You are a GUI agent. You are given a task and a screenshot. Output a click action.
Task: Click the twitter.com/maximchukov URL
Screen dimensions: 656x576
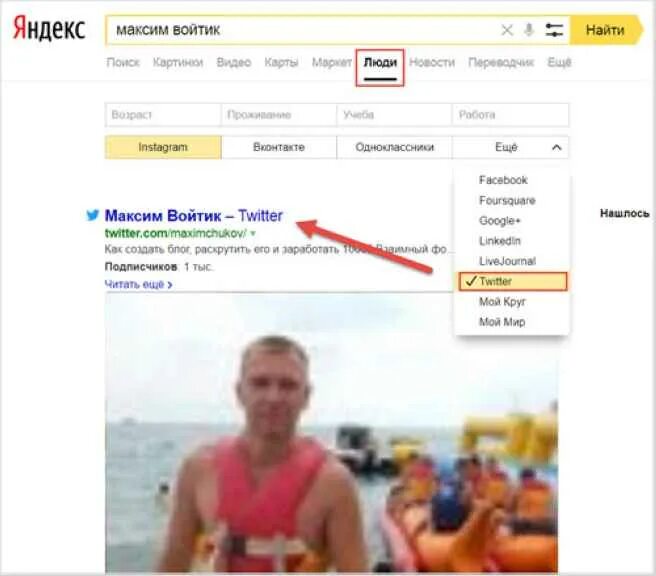click(176, 233)
